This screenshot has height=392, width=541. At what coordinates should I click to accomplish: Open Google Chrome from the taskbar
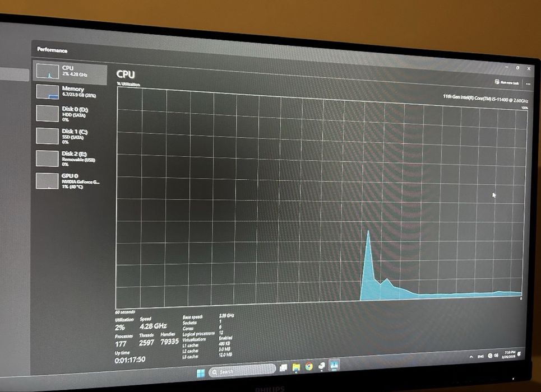pos(309,366)
